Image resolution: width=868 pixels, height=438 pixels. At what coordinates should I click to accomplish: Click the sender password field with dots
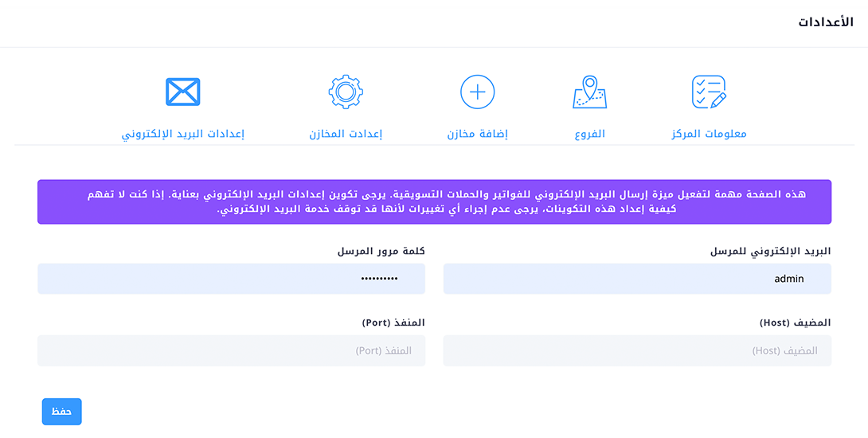pyautogui.click(x=231, y=279)
